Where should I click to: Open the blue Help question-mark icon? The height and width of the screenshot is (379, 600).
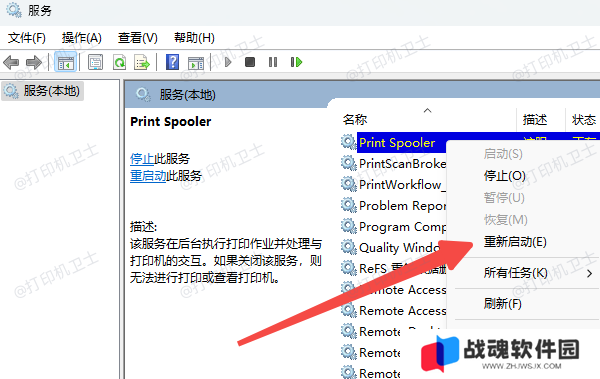point(173,62)
